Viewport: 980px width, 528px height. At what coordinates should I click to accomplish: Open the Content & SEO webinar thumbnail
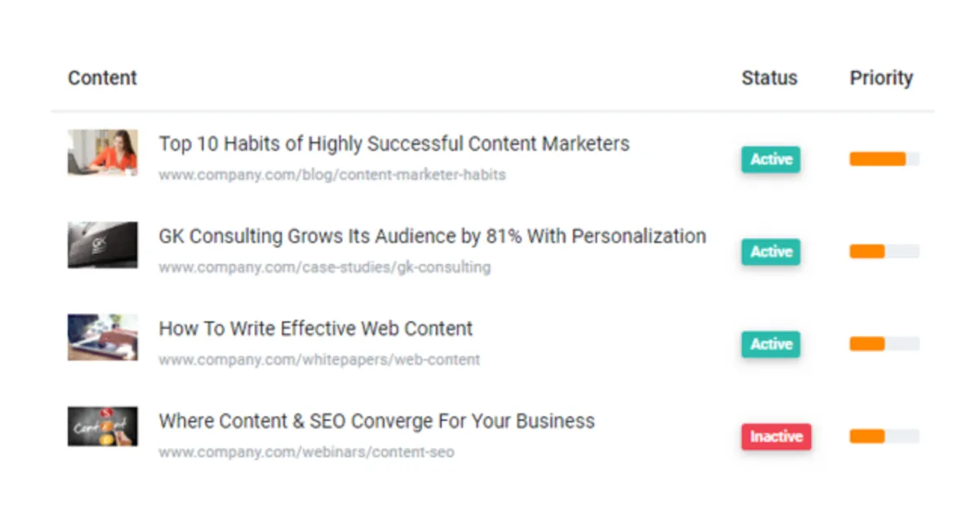click(102, 426)
